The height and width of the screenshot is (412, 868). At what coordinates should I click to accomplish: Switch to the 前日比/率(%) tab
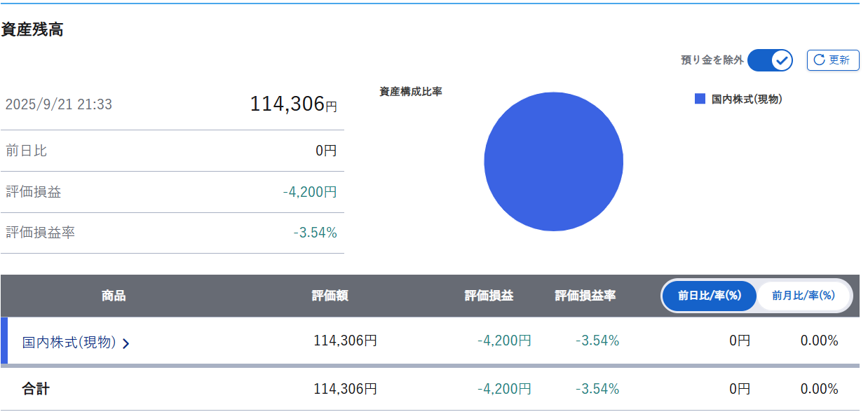click(x=709, y=296)
